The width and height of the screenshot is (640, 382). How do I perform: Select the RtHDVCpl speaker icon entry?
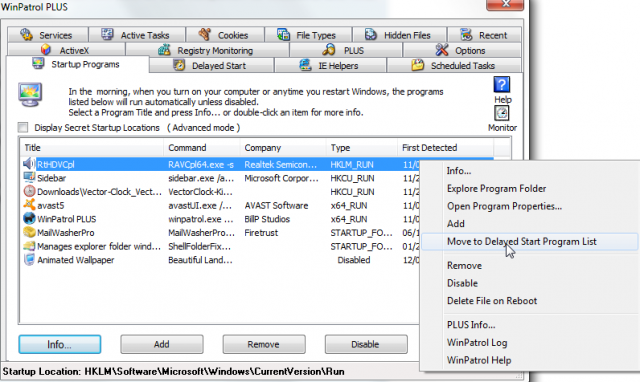pos(29,164)
